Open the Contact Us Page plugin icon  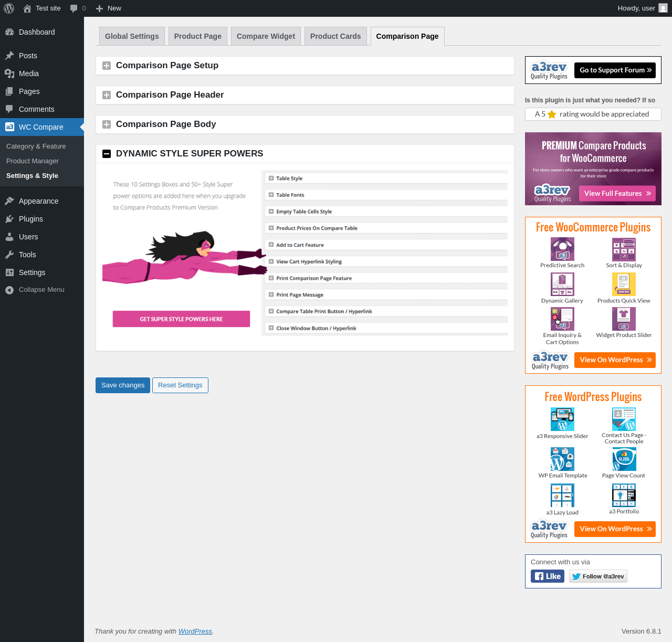(x=624, y=419)
